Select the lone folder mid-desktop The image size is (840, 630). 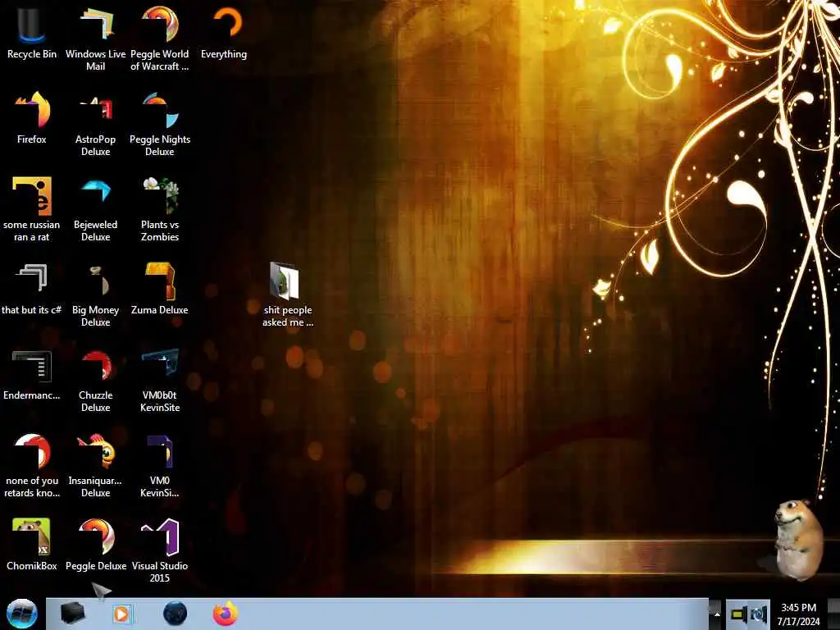coord(288,294)
